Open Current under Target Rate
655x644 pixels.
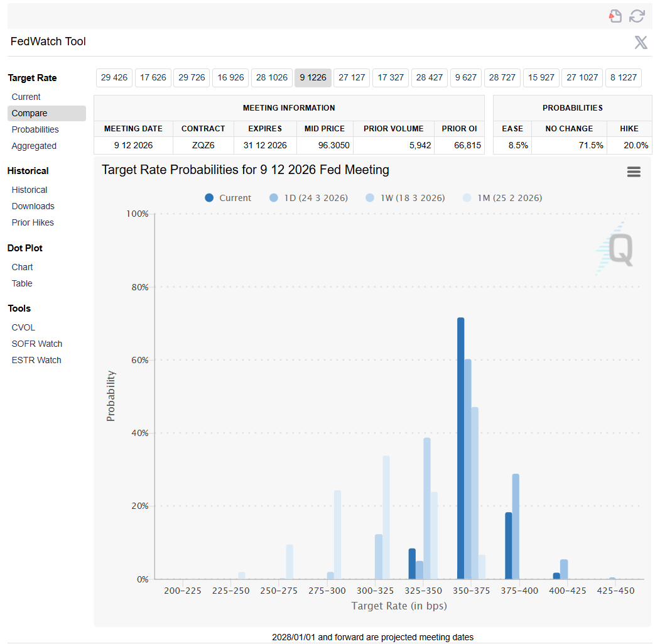click(x=26, y=97)
